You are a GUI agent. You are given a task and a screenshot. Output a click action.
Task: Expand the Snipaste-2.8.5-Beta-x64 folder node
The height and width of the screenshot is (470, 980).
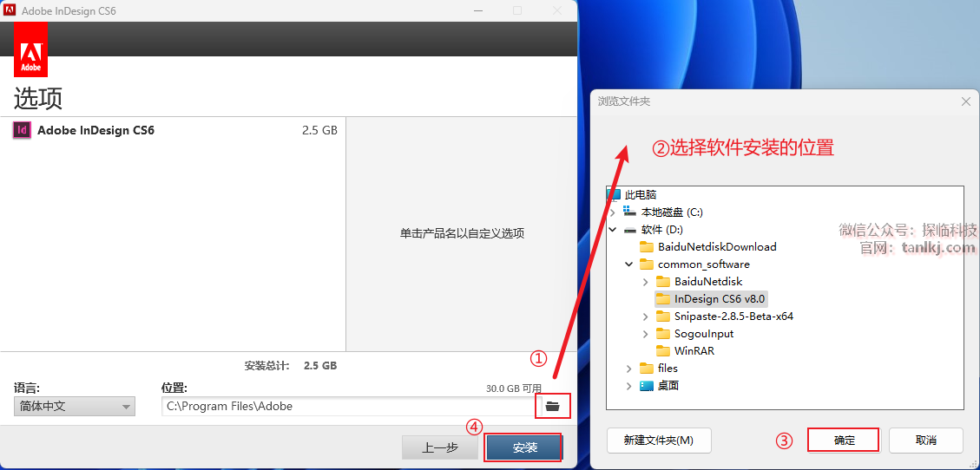(646, 317)
